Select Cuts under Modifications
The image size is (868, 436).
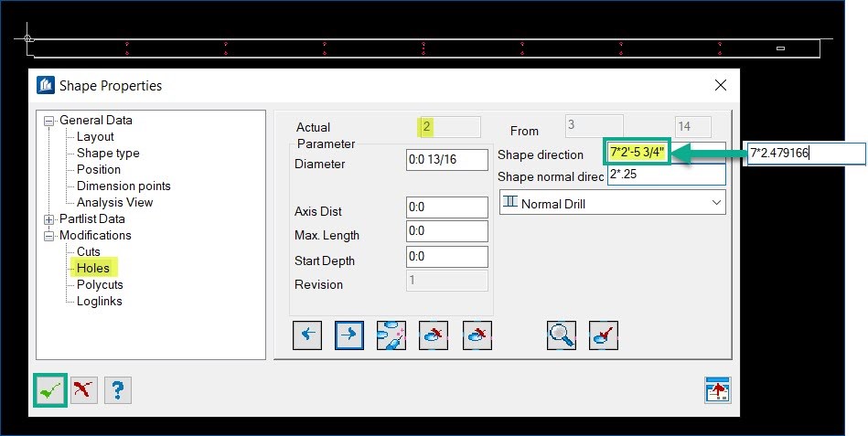89,251
